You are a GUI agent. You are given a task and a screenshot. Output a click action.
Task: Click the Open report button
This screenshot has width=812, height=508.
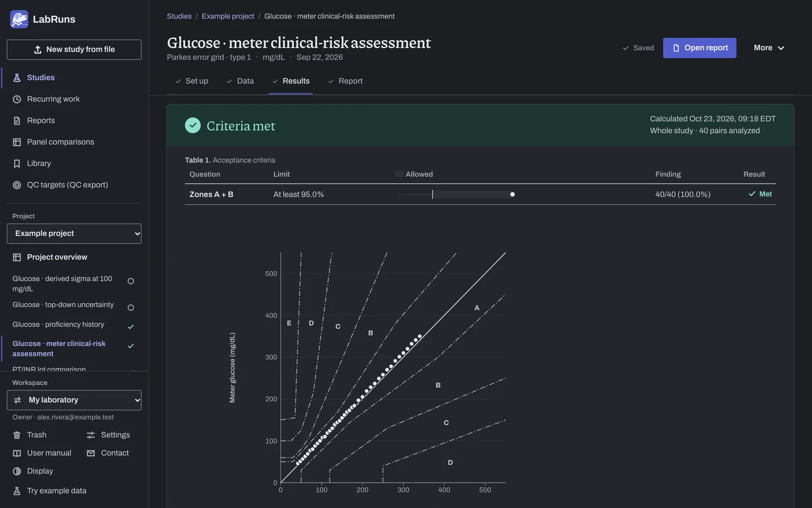pos(700,48)
